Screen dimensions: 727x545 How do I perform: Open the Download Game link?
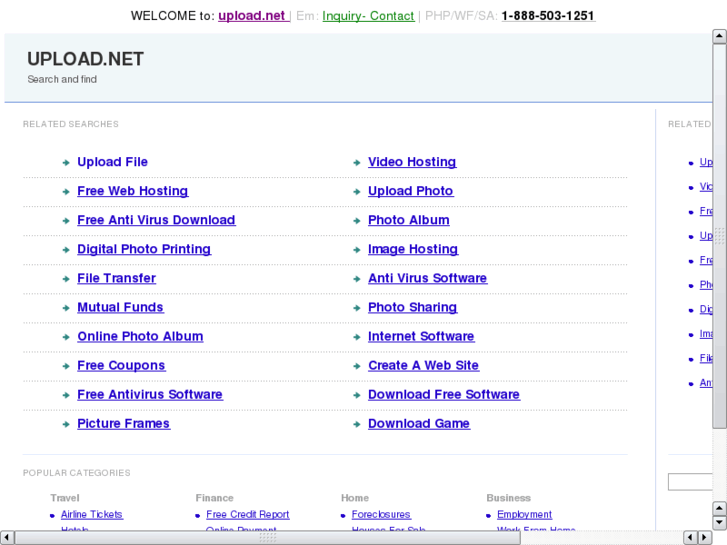pos(419,423)
